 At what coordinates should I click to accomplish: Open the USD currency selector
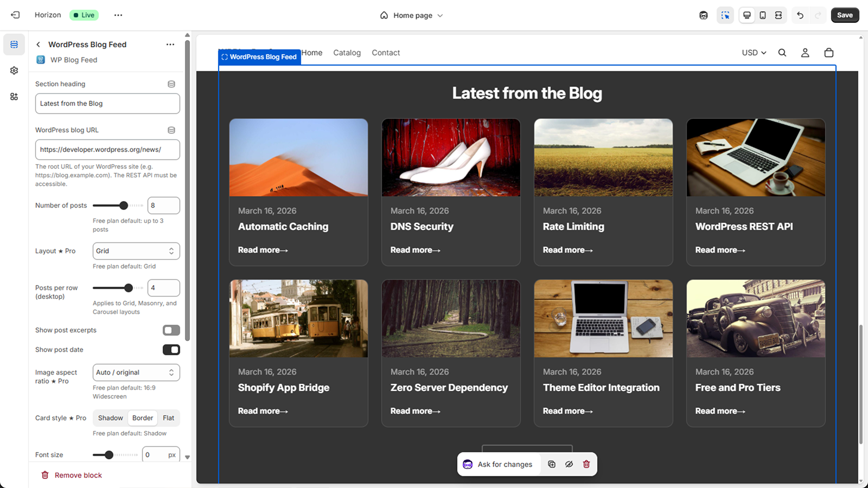(754, 53)
